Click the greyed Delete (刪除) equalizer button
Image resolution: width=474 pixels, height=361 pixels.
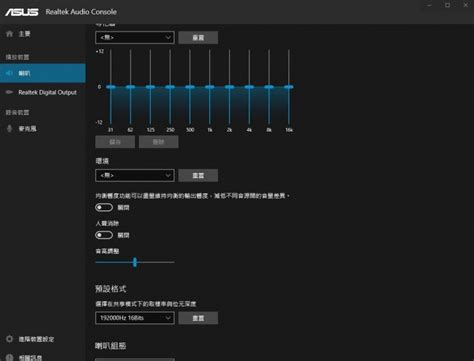click(159, 142)
